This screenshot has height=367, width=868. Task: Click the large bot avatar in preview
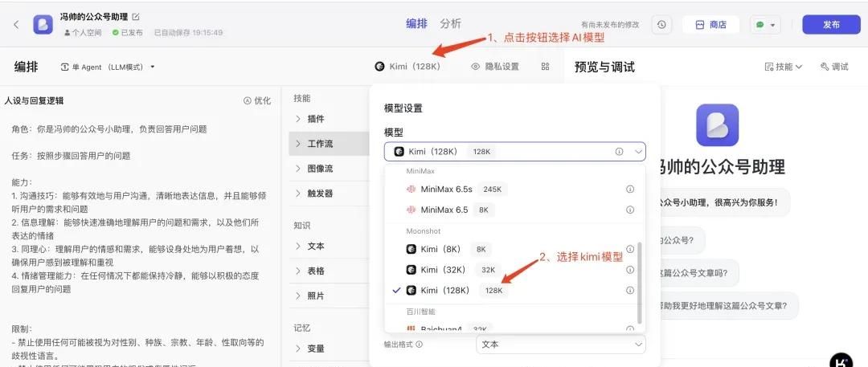(x=718, y=125)
